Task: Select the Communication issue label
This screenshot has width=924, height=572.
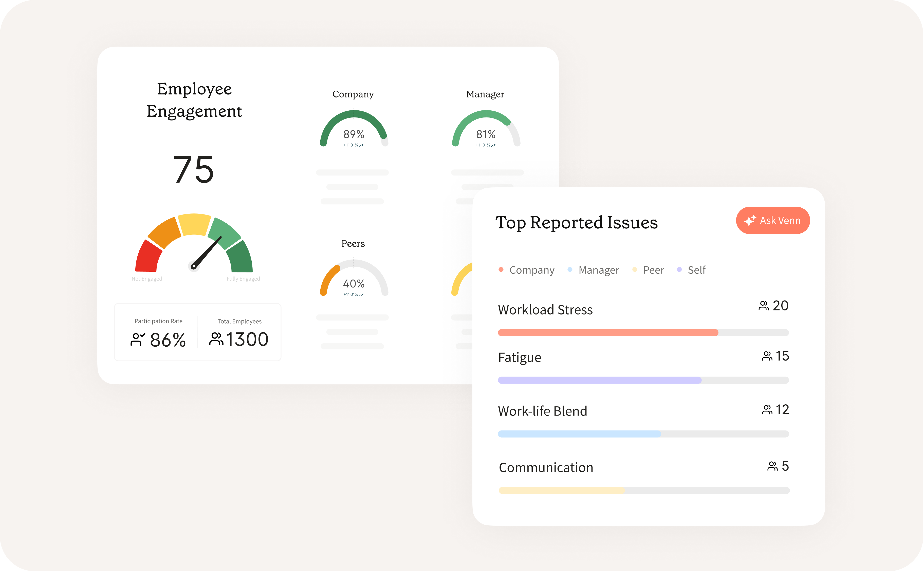Action: [546, 468]
